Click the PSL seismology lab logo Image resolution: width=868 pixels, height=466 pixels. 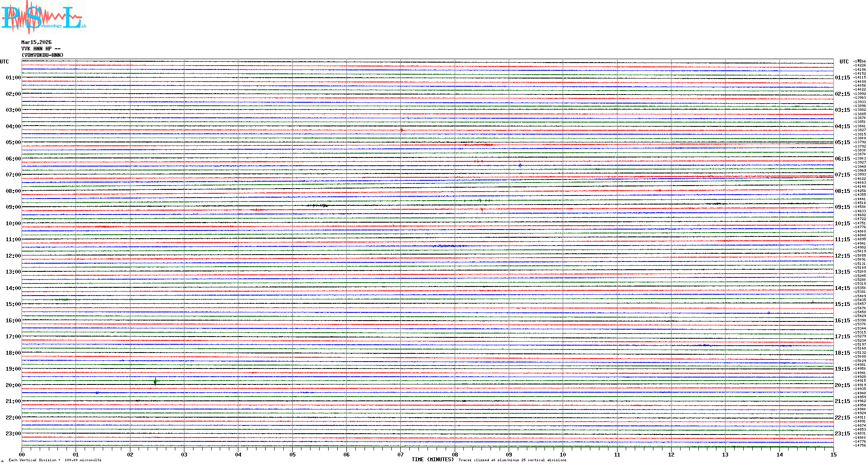pos(43,17)
